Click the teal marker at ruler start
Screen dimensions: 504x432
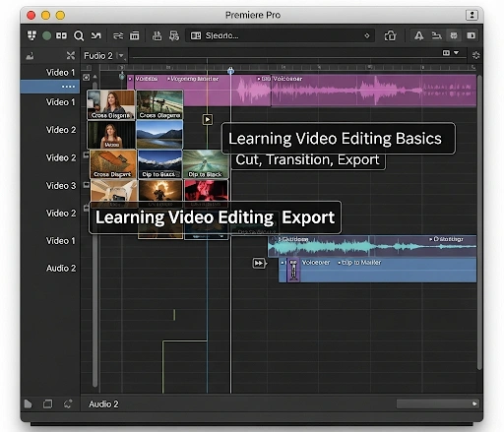click(122, 77)
